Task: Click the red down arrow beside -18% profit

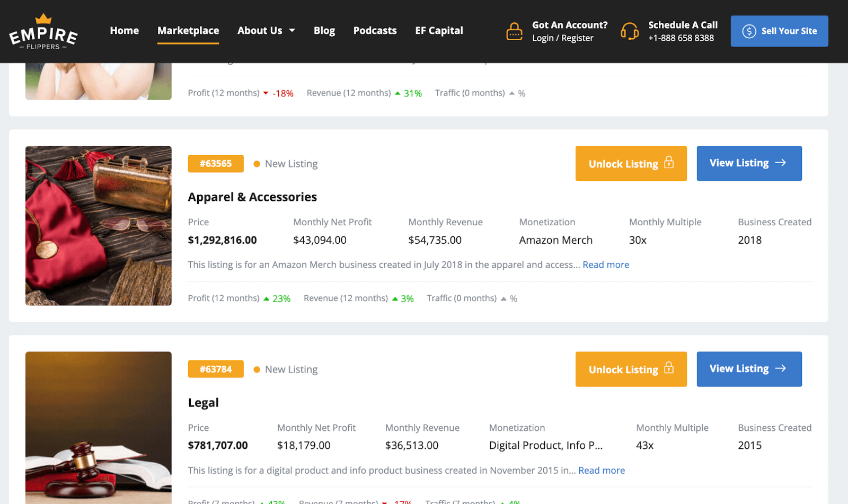Action: (265, 92)
